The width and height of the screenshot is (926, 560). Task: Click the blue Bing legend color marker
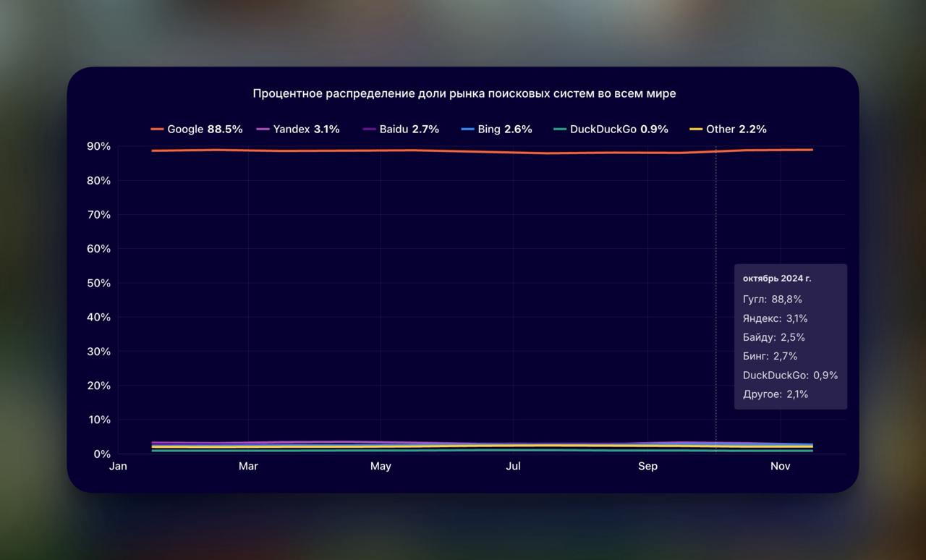pos(467,130)
